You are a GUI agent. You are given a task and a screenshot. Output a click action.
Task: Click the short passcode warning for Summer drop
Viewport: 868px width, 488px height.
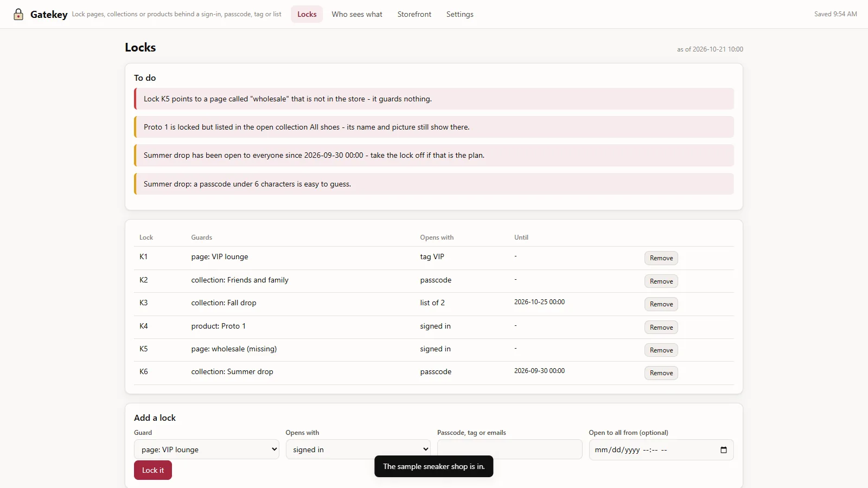[434, 184]
